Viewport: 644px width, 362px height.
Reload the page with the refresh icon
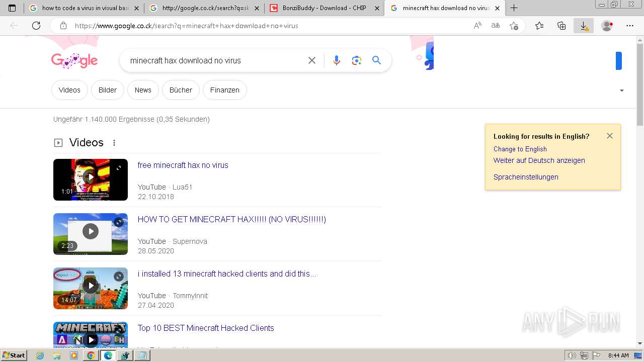36,26
